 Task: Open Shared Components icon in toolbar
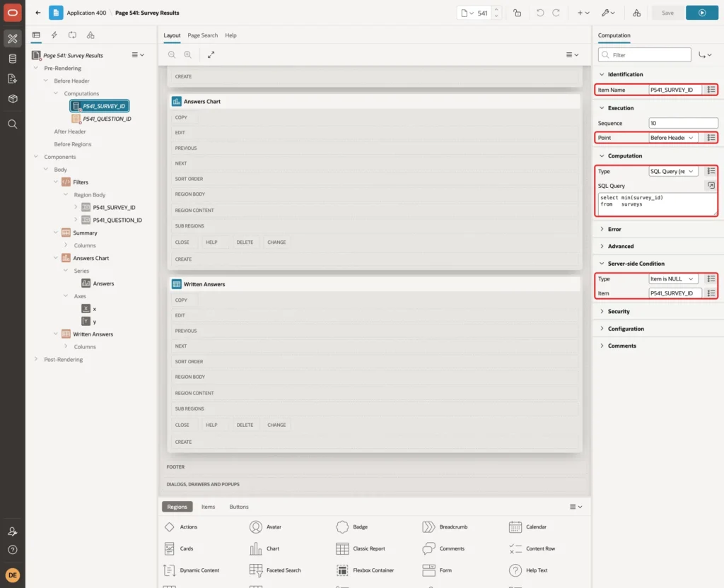click(x=636, y=13)
